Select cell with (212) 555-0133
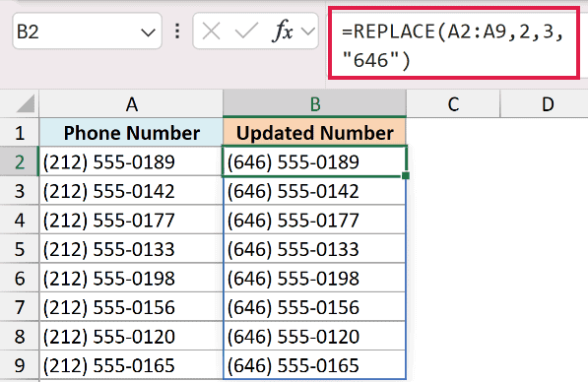This screenshot has height=382, width=588. click(131, 249)
